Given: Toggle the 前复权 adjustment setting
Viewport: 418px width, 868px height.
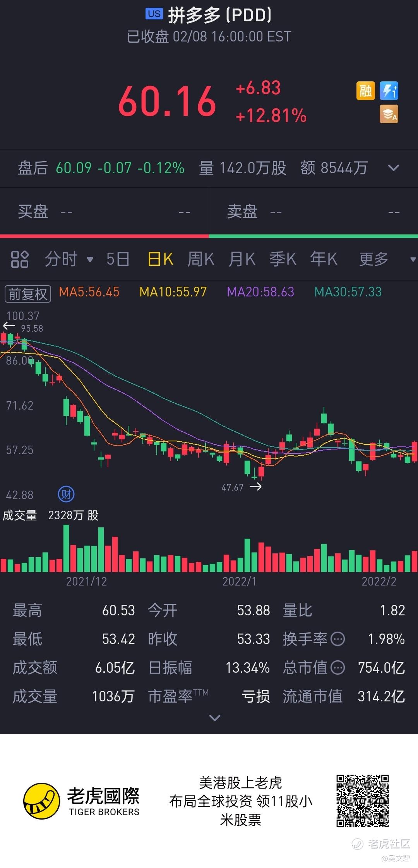Looking at the screenshot, I should [28, 294].
